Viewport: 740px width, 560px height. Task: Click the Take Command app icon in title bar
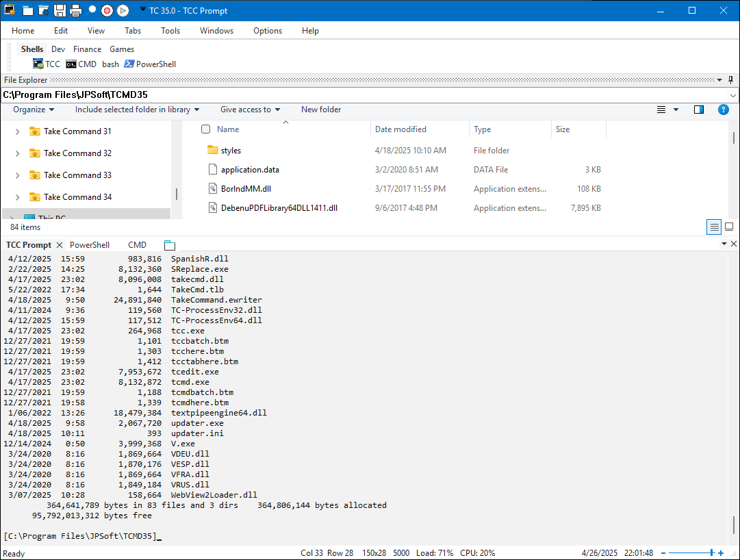[x=10, y=10]
